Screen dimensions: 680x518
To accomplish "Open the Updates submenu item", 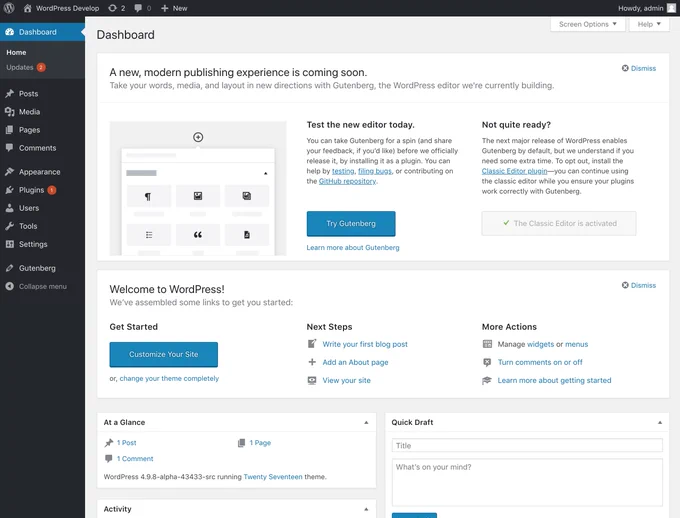I will [26, 67].
